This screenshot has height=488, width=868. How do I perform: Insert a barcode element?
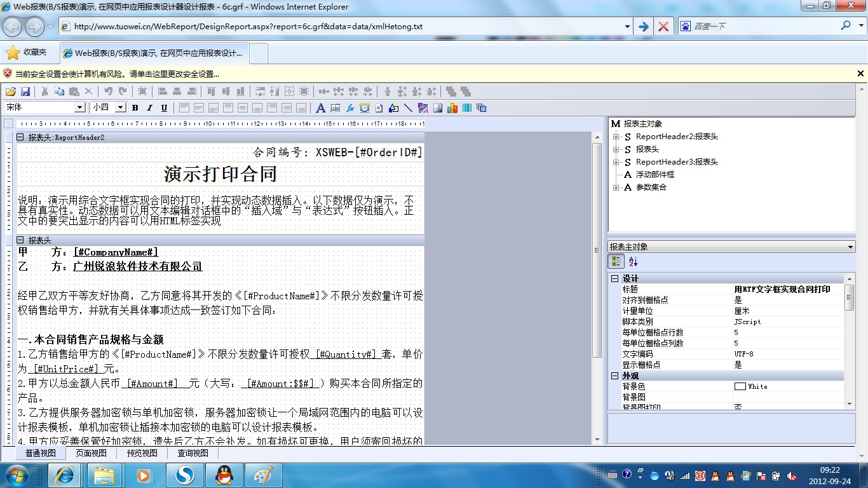[467, 108]
